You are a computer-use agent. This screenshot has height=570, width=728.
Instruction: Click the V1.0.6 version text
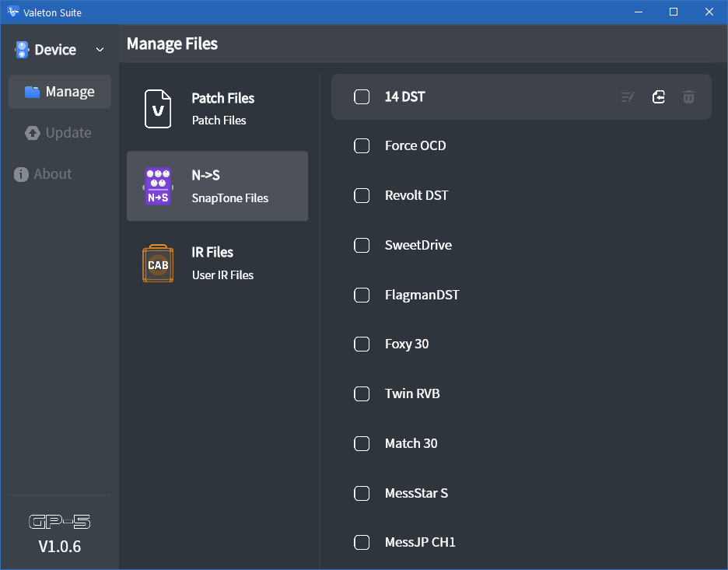[x=59, y=547]
